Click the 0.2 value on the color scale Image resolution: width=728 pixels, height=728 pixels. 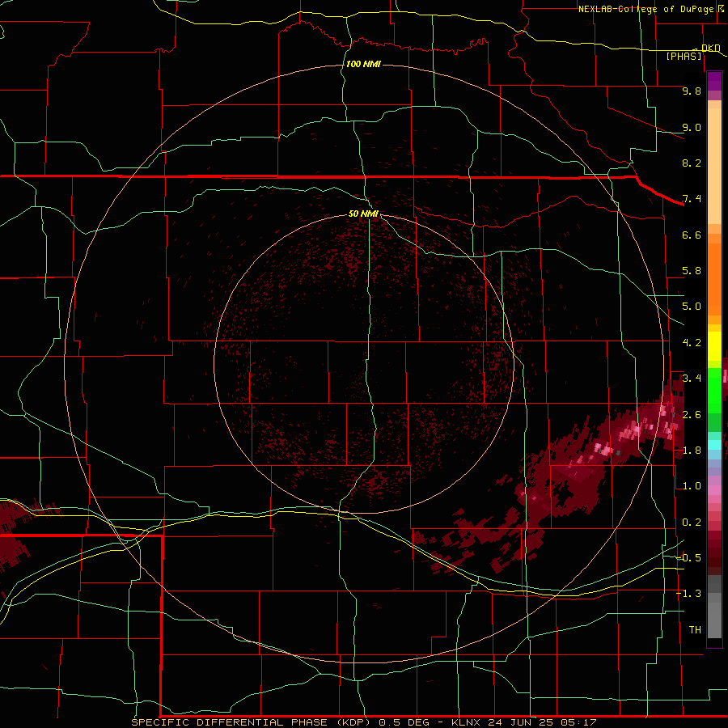pos(692,523)
